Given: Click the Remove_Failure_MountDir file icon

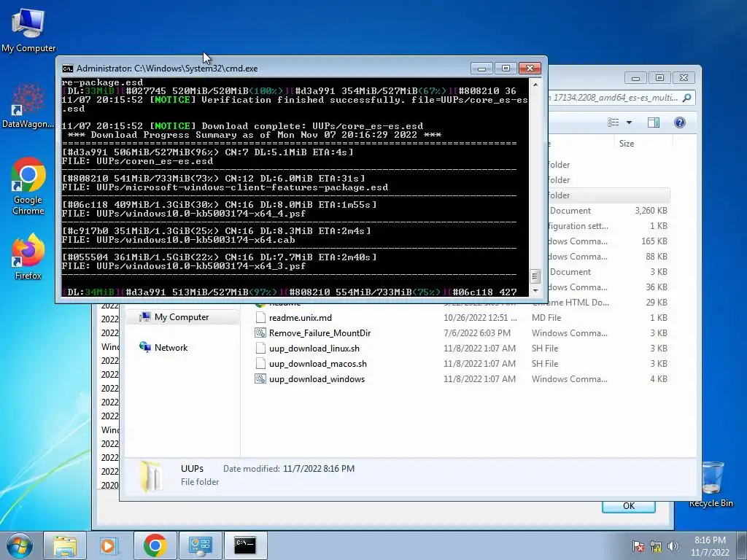Looking at the screenshot, I should 260,332.
